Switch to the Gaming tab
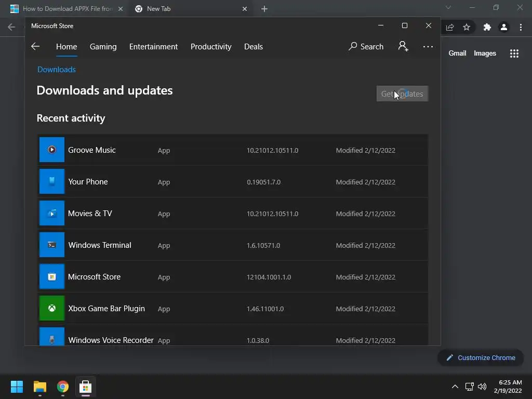 tap(103, 46)
